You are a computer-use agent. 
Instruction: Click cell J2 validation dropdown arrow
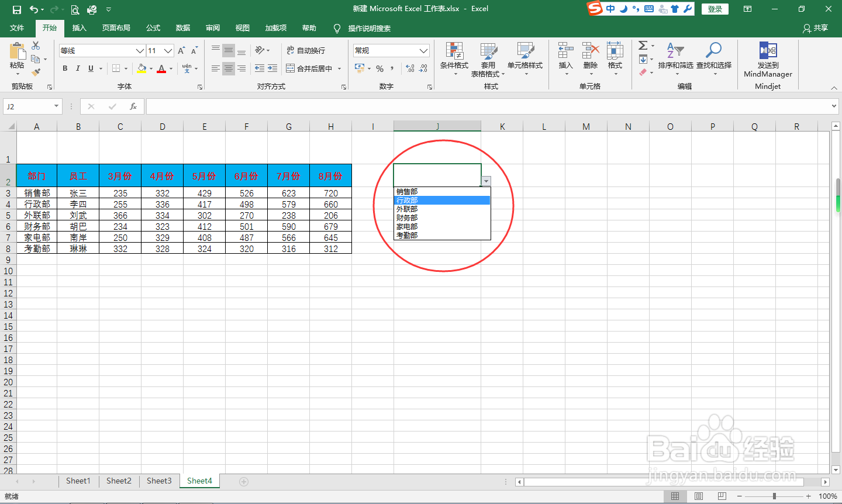pyautogui.click(x=486, y=181)
